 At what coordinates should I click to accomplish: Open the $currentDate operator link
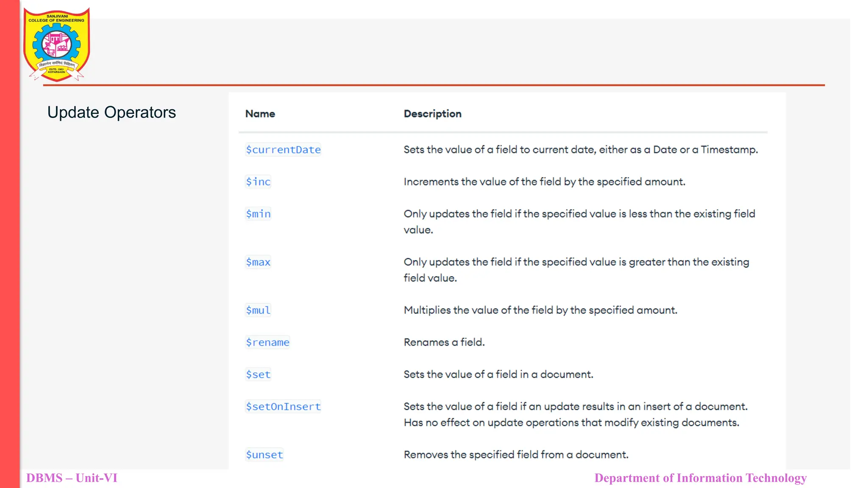pos(283,150)
